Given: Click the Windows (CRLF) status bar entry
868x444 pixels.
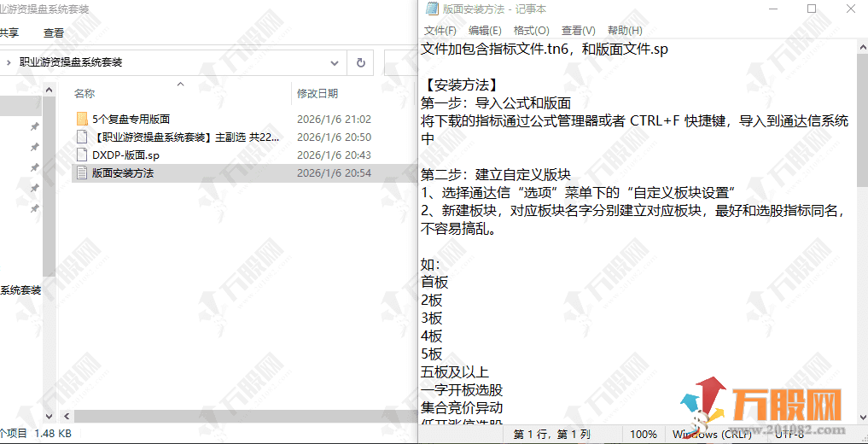Looking at the screenshot, I should click(712, 434).
